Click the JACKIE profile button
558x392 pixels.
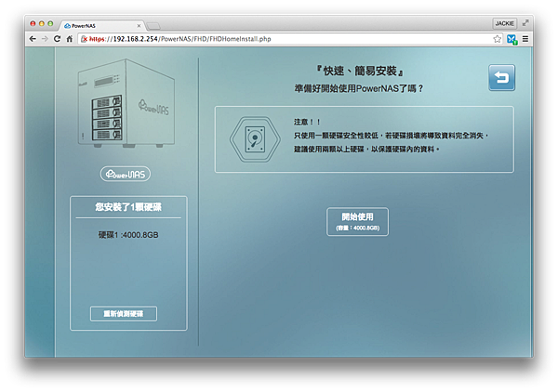click(505, 23)
